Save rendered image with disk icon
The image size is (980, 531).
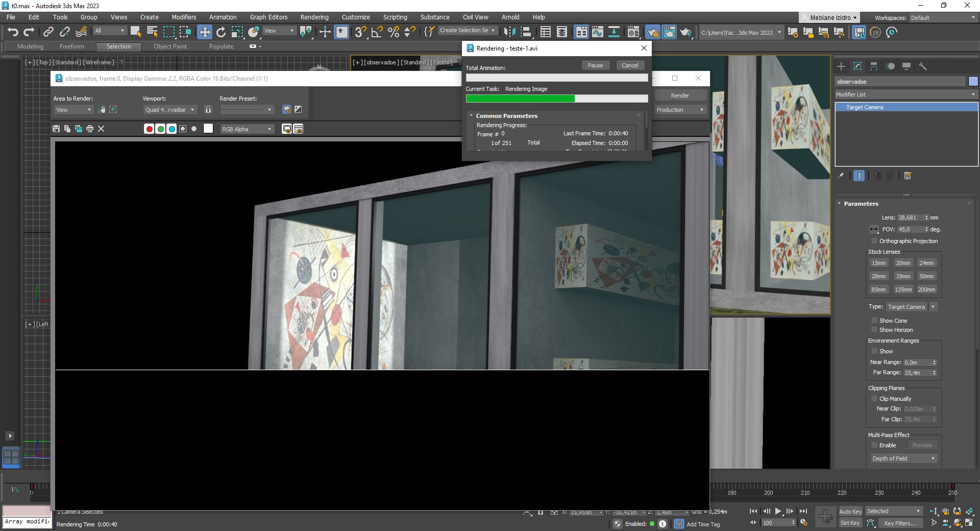[56, 129]
